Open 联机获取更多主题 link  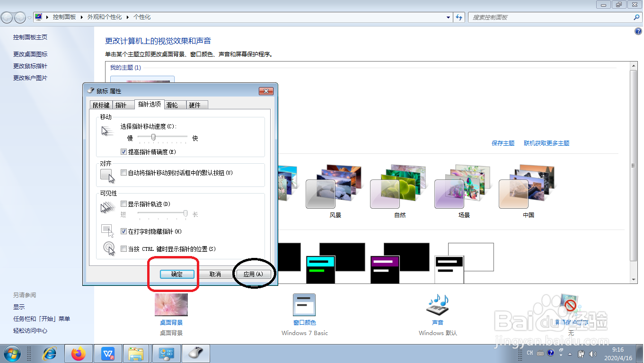point(546,143)
